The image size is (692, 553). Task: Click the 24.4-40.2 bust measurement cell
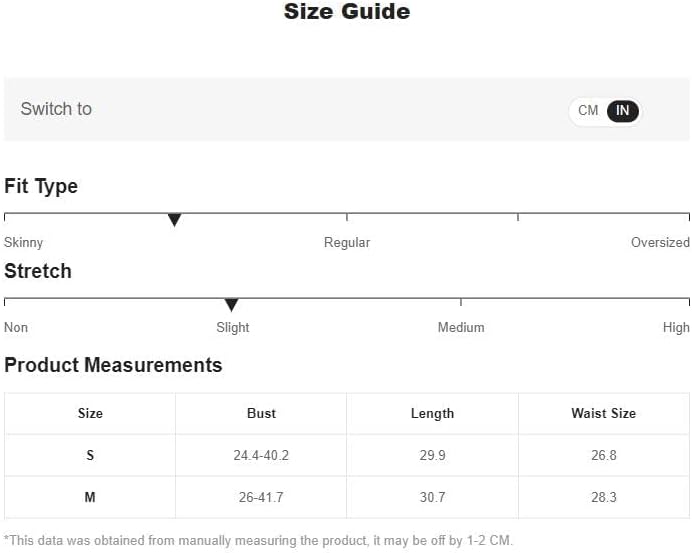click(261, 455)
